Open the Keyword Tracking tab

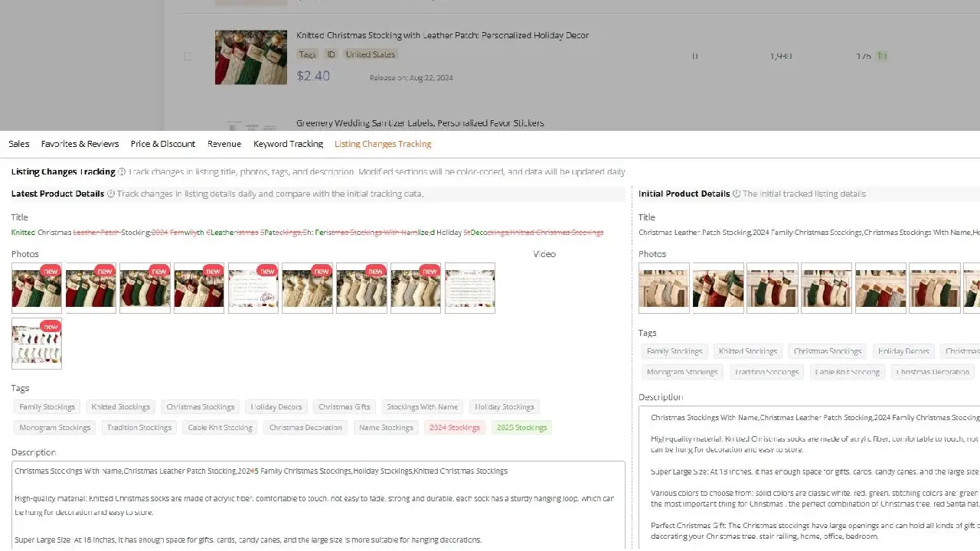[x=288, y=144]
